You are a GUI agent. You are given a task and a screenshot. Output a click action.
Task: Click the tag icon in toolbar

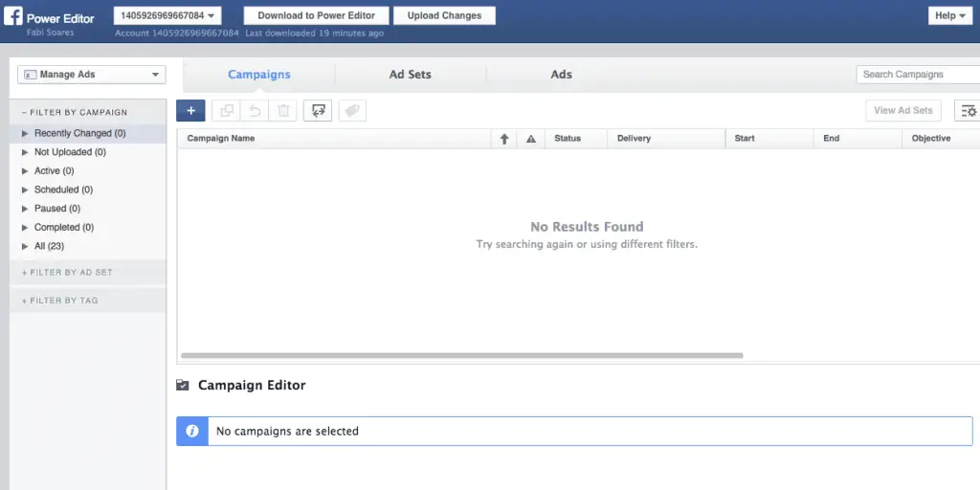click(352, 111)
